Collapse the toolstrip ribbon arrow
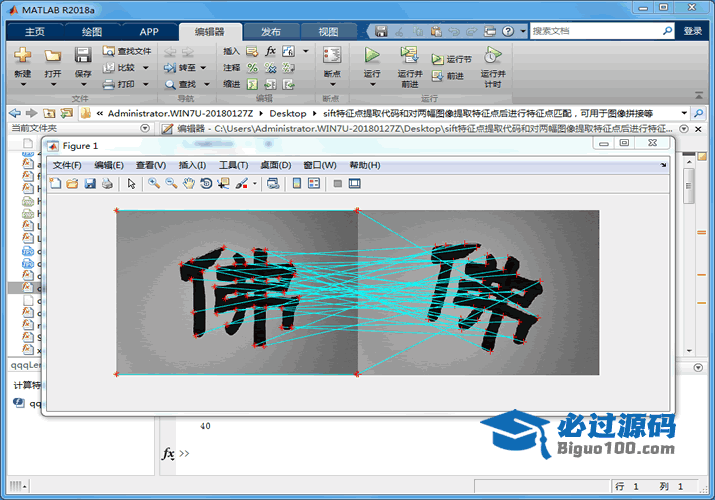Screen dimensions: 715x500 point(699,95)
